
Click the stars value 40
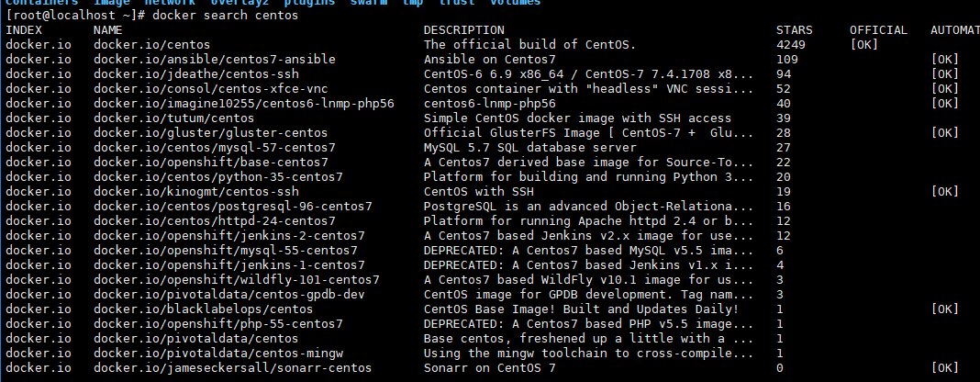783,103
